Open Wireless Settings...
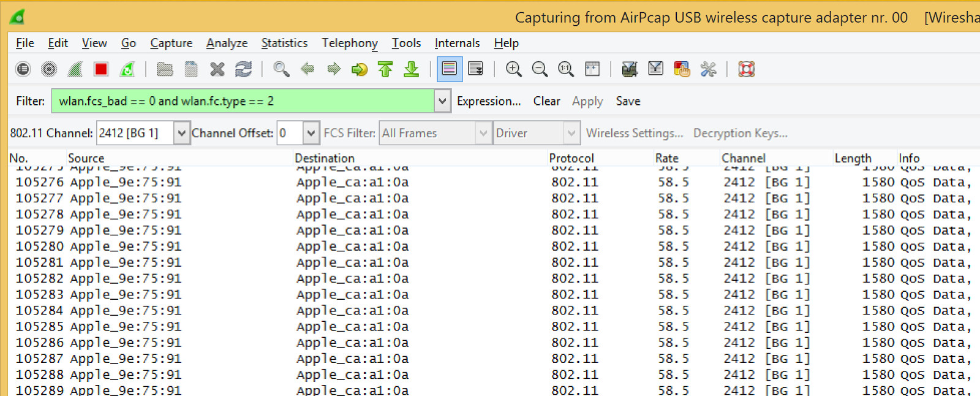 click(635, 133)
